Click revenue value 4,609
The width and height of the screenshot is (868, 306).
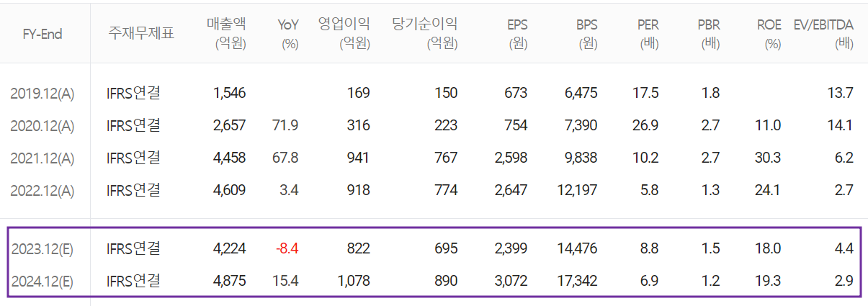[229, 191]
